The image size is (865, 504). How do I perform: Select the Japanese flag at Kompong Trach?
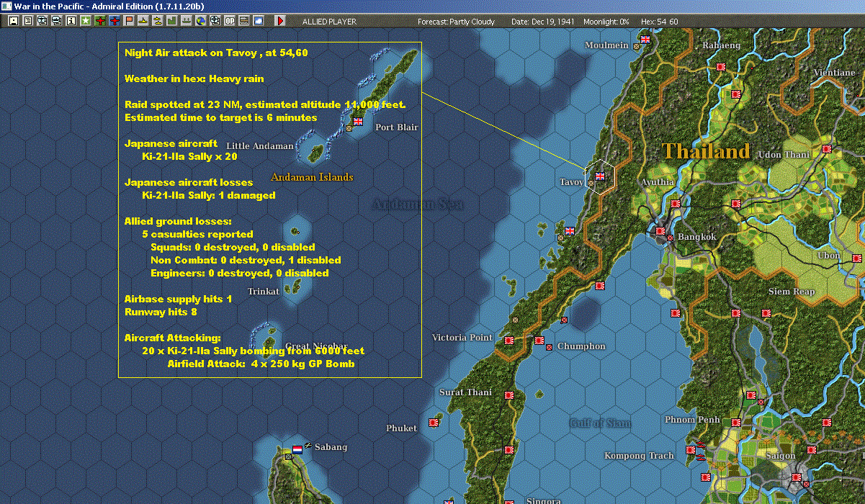click(x=691, y=449)
